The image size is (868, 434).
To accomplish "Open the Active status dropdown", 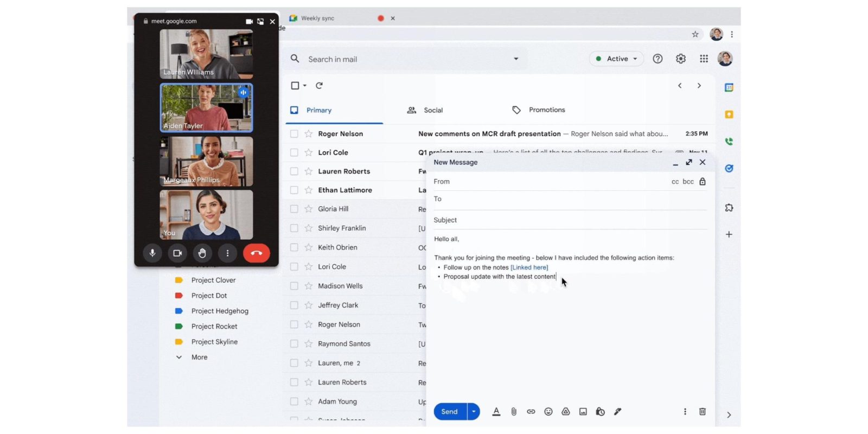I will [x=616, y=59].
